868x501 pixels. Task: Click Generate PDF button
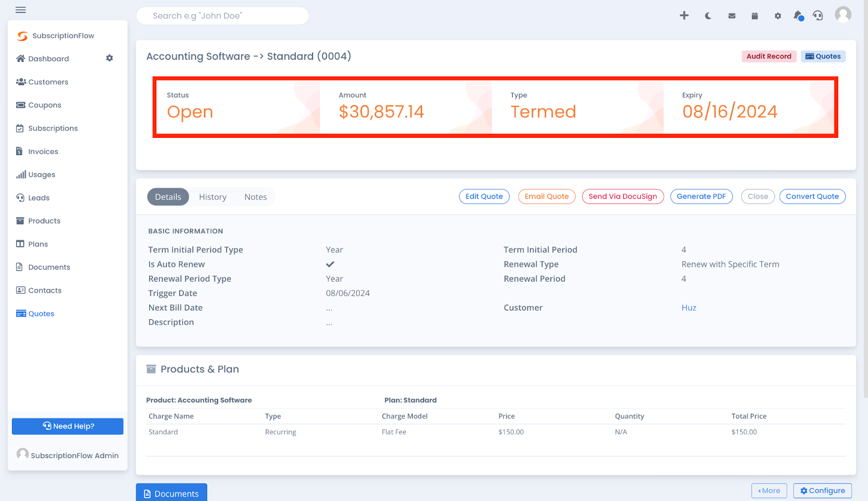701,196
